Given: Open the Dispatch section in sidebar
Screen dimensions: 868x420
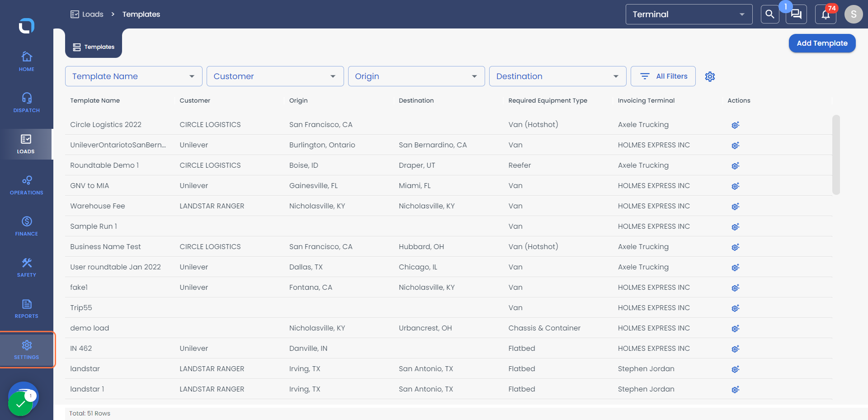Looking at the screenshot, I should pos(27,103).
